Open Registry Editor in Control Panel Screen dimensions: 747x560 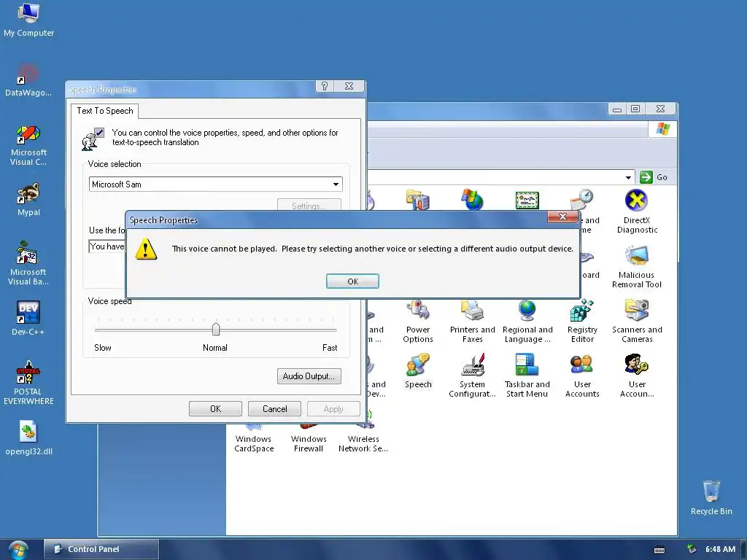point(581,321)
